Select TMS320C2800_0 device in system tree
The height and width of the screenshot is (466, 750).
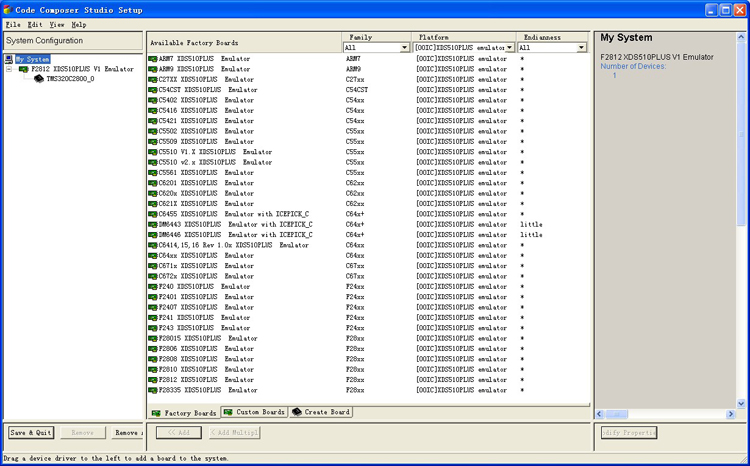point(70,79)
